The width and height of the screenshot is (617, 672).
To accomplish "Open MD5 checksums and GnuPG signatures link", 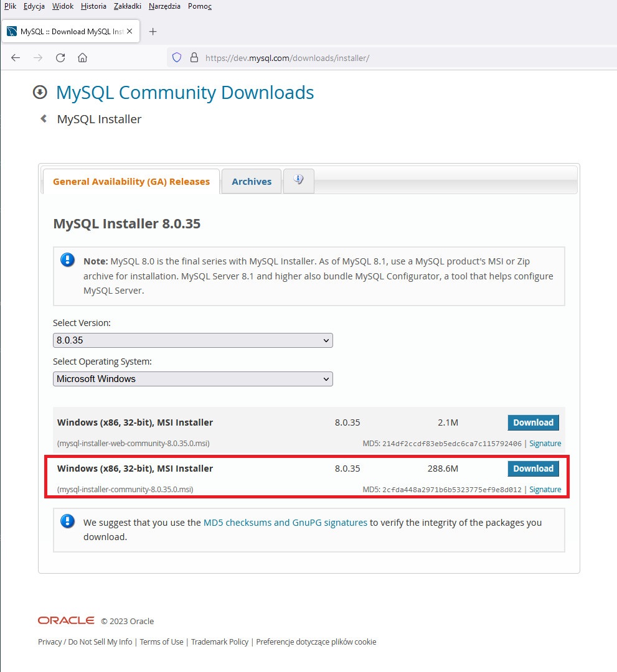I will [x=285, y=523].
